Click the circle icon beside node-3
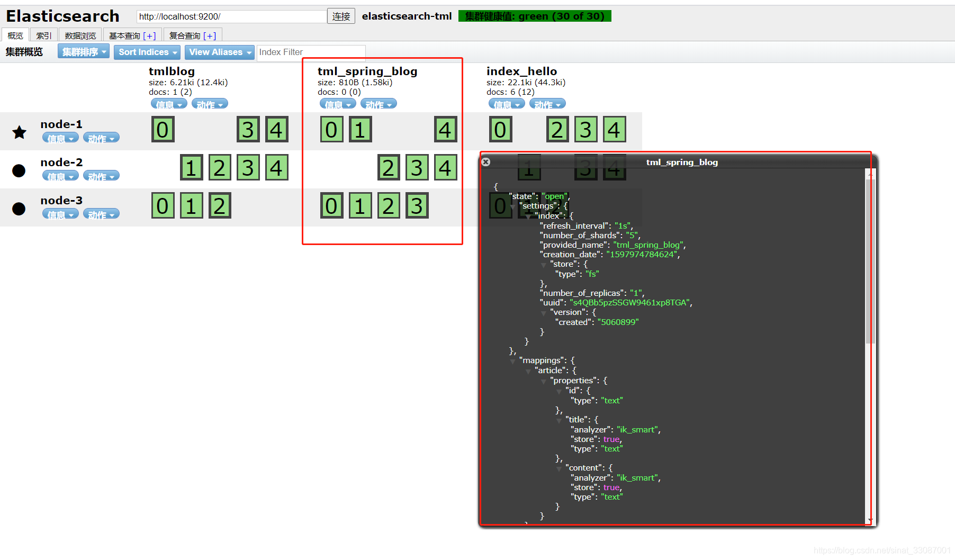Viewport: 955px width, 560px height. [19, 209]
